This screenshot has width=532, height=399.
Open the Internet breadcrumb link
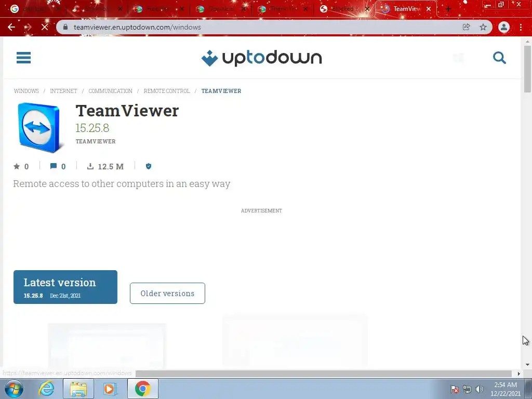point(63,91)
